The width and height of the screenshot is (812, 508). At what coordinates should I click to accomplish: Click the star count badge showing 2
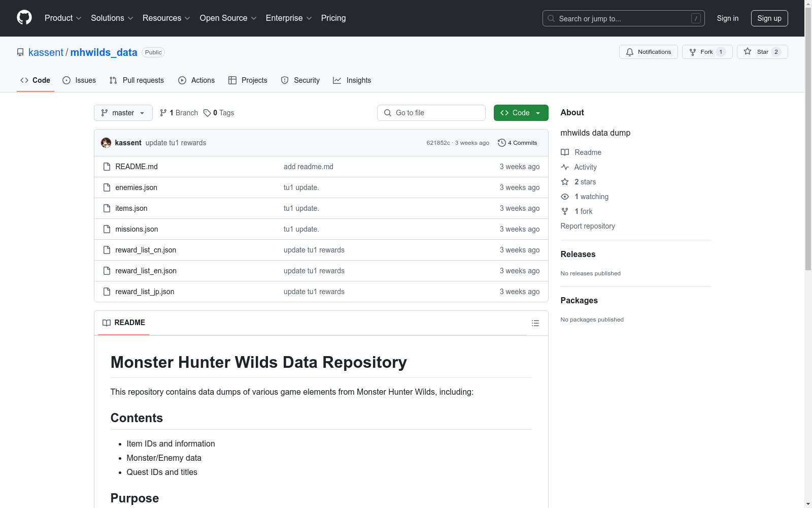[776, 52]
